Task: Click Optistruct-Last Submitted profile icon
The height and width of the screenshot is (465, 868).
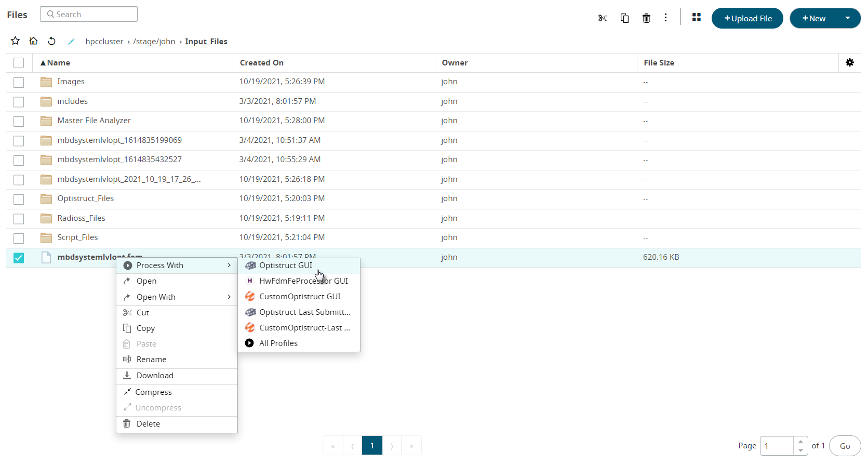Action: click(x=250, y=312)
